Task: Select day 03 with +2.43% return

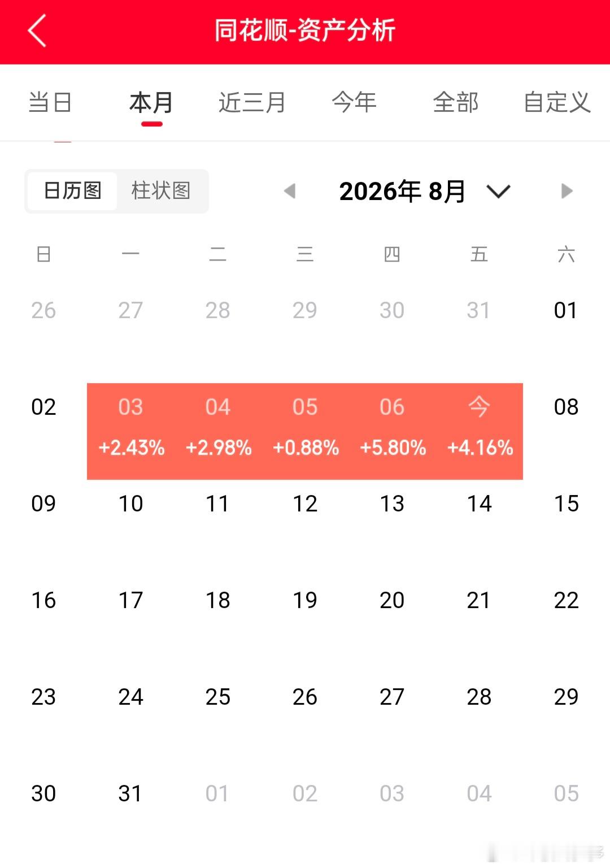Action: pos(131,431)
